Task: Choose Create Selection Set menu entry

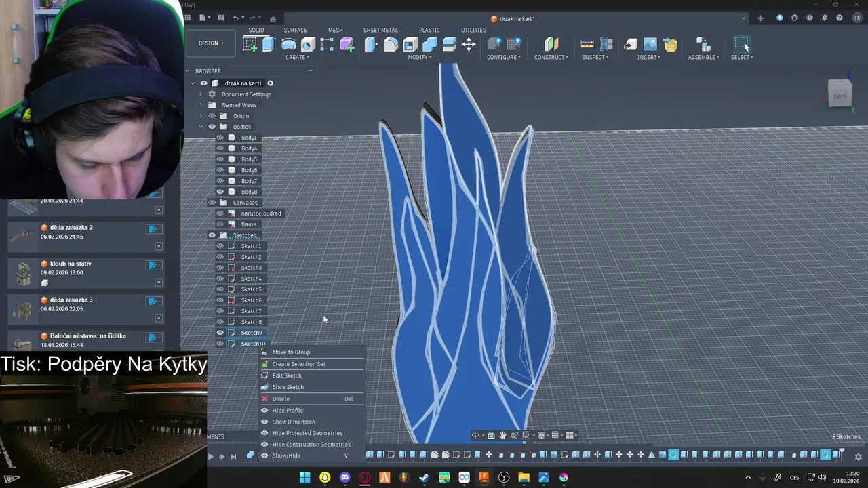Action: point(312,364)
